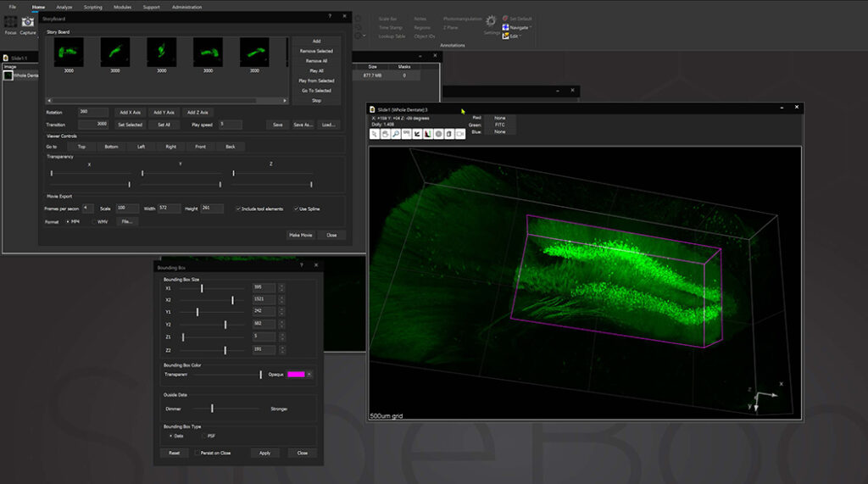
Task: Switch to the Analyze ribbon tab
Action: click(64, 7)
